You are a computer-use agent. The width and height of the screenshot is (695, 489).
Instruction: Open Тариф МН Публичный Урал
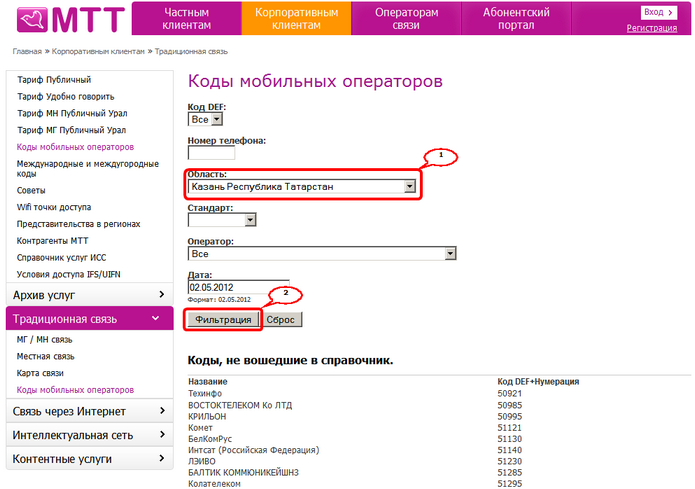point(72,113)
